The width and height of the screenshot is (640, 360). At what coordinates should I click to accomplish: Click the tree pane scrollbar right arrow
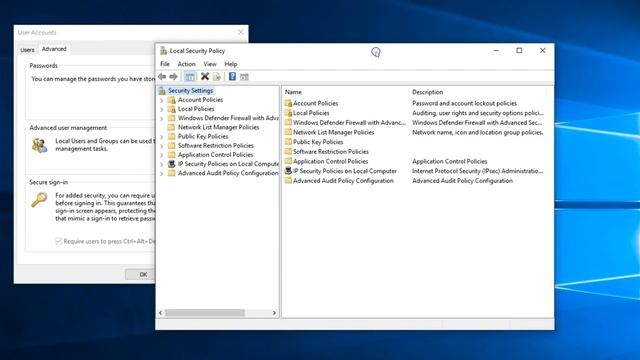pos(274,313)
